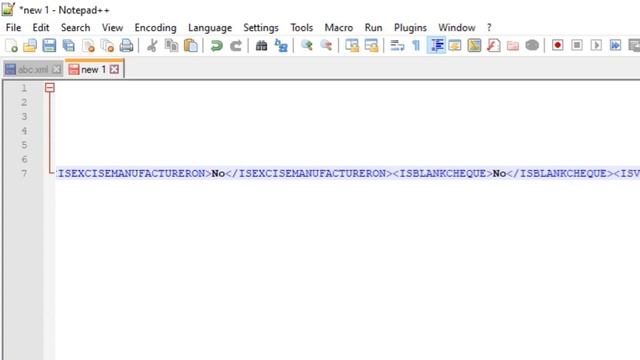Click the Save All toolbar icon
This screenshot has width=640, height=360.
pyautogui.click(x=69, y=45)
